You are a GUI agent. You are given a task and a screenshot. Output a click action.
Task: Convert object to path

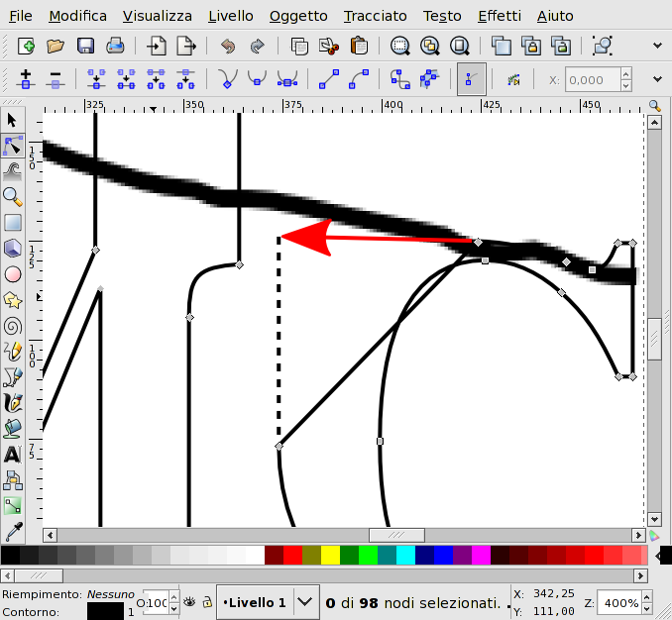(399, 79)
